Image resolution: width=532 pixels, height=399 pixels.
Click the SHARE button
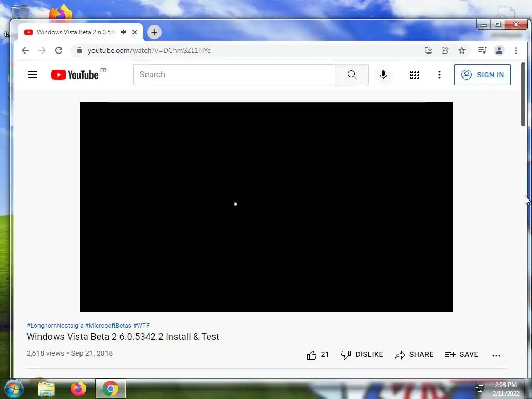[x=414, y=354]
